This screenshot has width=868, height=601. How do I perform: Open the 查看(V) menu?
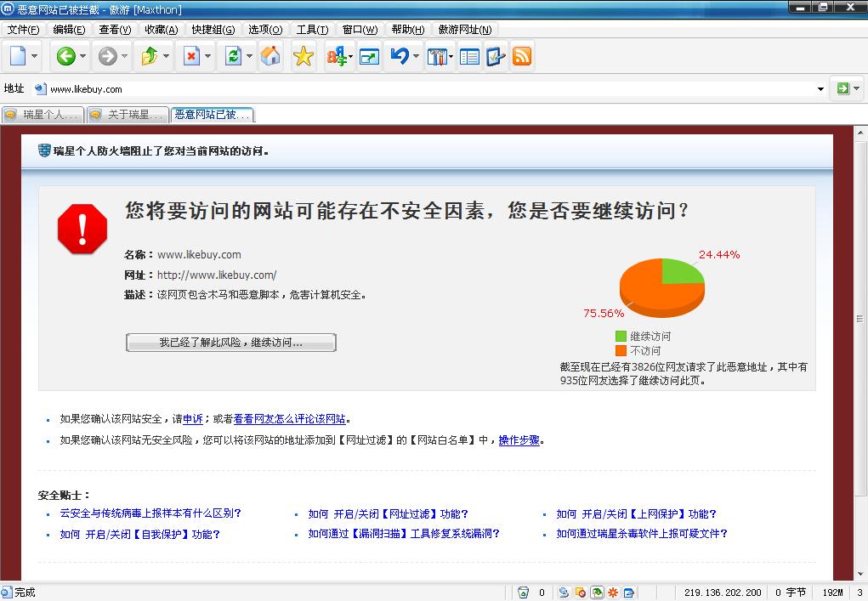(x=115, y=30)
